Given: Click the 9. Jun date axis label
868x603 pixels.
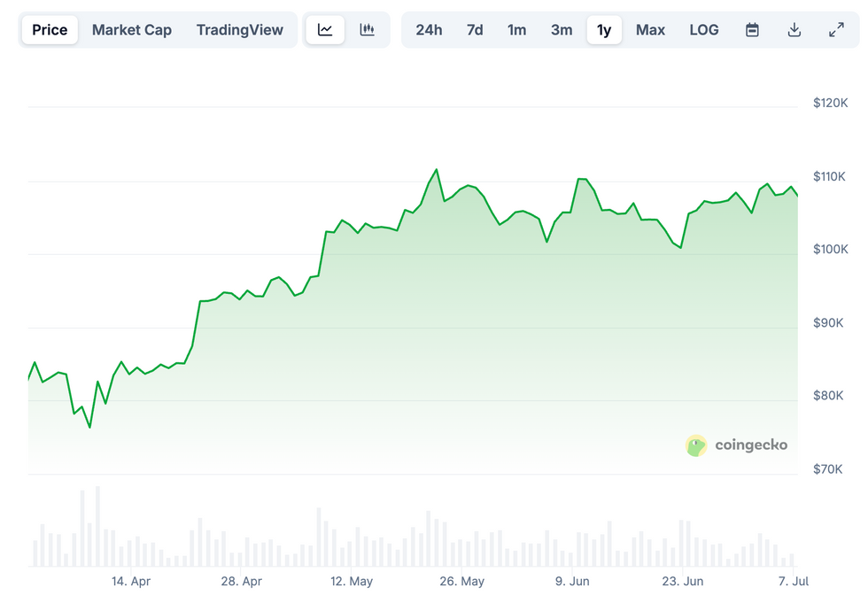Looking at the screenshot, I should [x=572, y=582].
